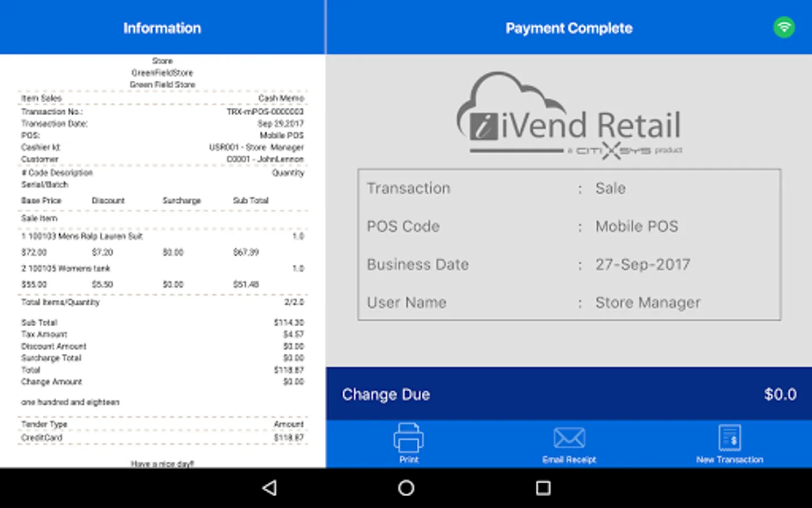Select the "Green Field Store" receipt line

(162, 85)
